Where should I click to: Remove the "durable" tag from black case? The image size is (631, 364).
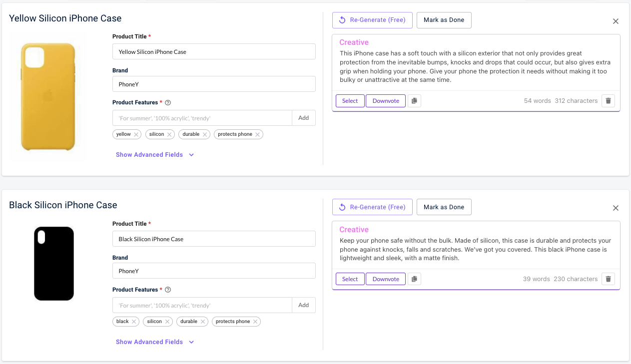coord(203,321)
